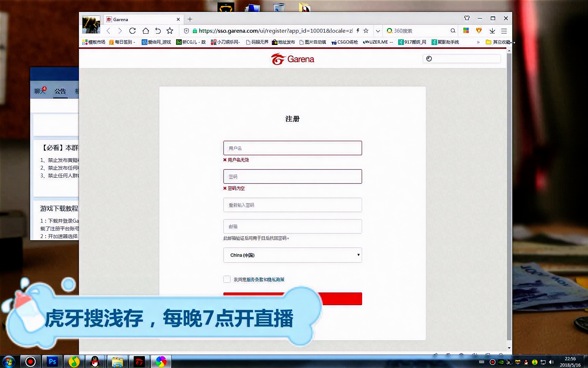Open the 其它收藏 bookmarks folder

point(498,42)
